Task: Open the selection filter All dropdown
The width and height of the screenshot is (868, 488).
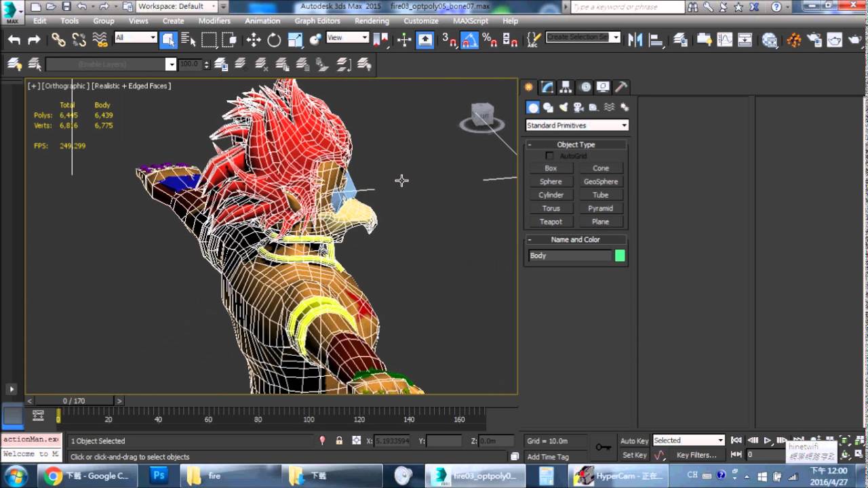Action: pyautogui.click(x=136, y=37)
